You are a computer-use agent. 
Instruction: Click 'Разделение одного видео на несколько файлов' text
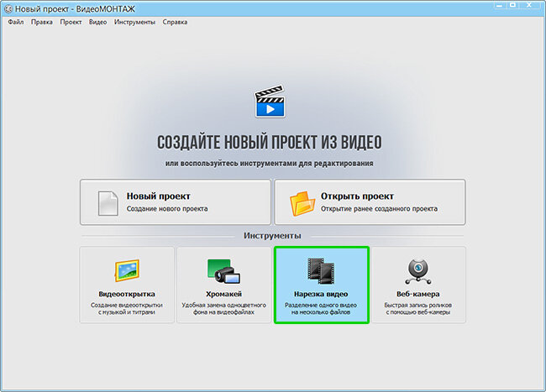point(321,309)
